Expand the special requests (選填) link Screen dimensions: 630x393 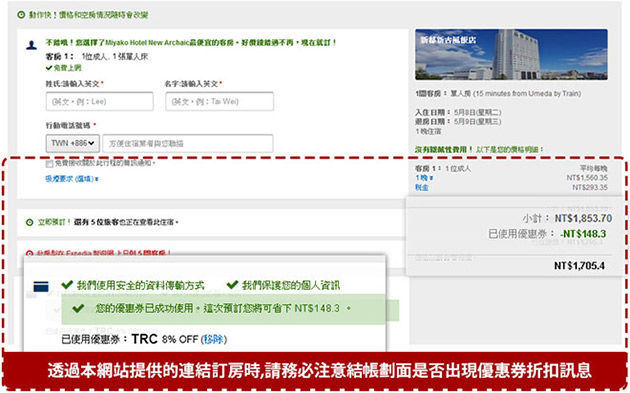point(72,179)
